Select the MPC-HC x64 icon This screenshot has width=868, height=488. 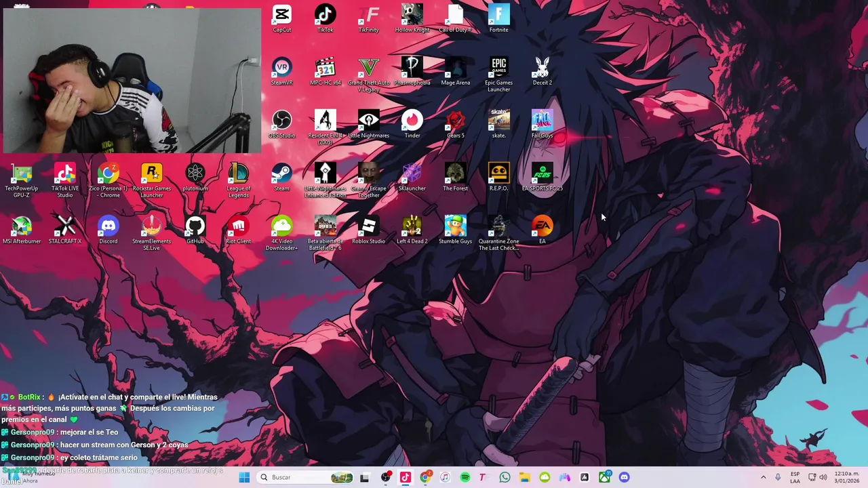point(325,71)
